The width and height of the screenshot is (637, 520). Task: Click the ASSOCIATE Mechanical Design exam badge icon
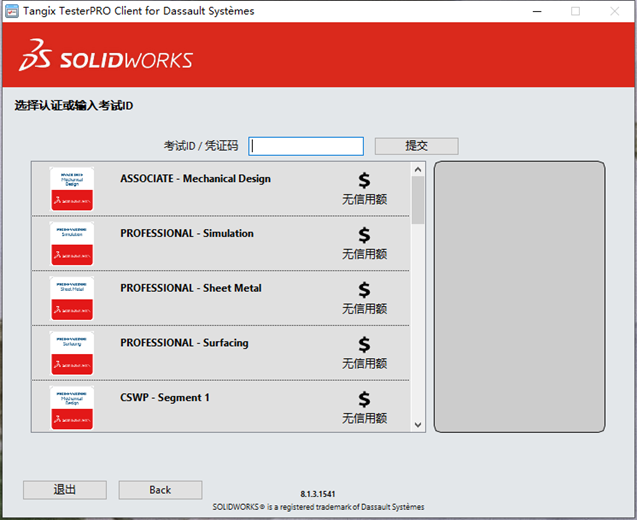tap(72, 189)
